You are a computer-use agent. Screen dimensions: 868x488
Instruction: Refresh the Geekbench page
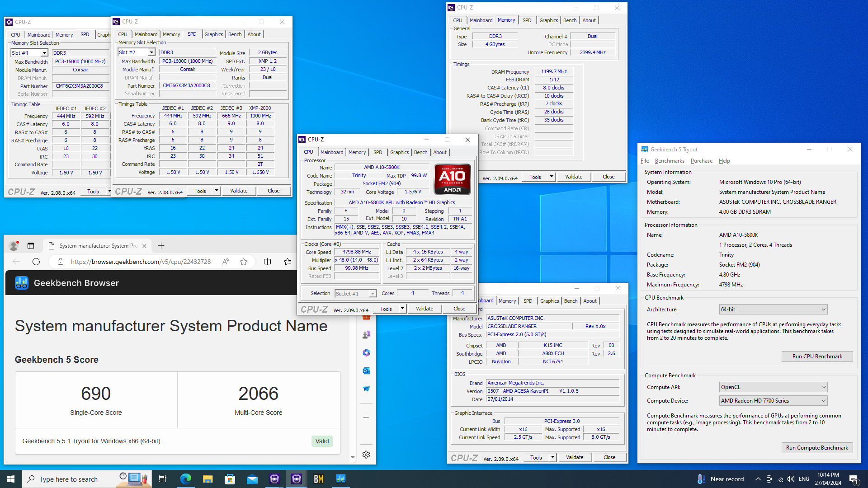(36, 262)
